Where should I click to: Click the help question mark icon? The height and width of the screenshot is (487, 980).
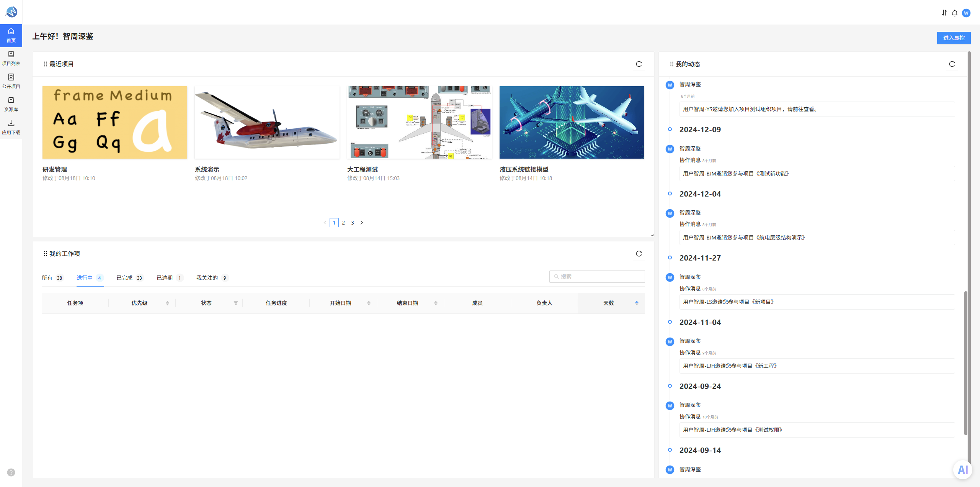pyautogui.click(x=11, y=472)
